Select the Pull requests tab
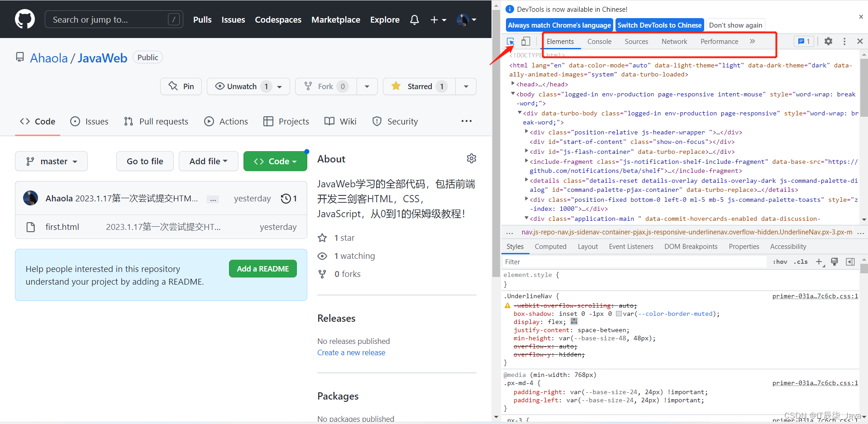This screenshot has height=424, width=868. click(x=156, y=121)
